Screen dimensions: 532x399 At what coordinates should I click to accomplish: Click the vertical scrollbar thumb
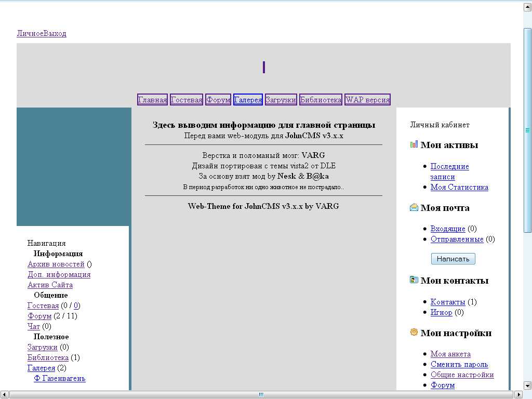pos(528,130)
